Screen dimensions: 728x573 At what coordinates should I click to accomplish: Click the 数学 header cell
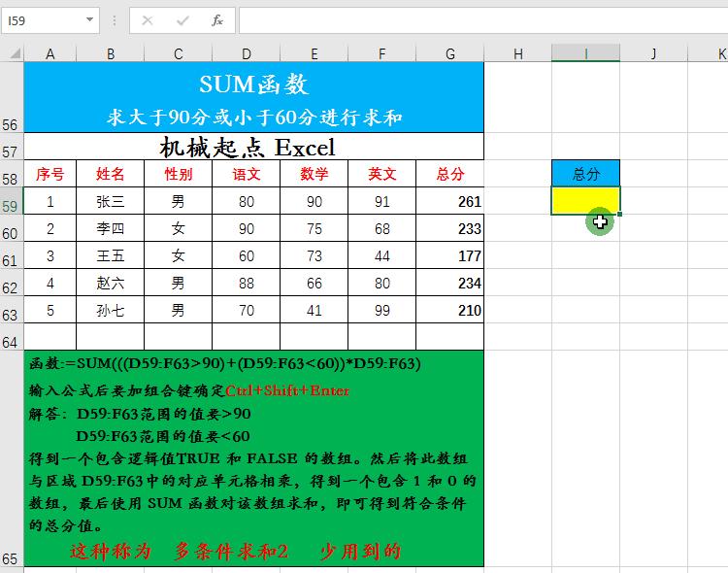pos(314,174)
